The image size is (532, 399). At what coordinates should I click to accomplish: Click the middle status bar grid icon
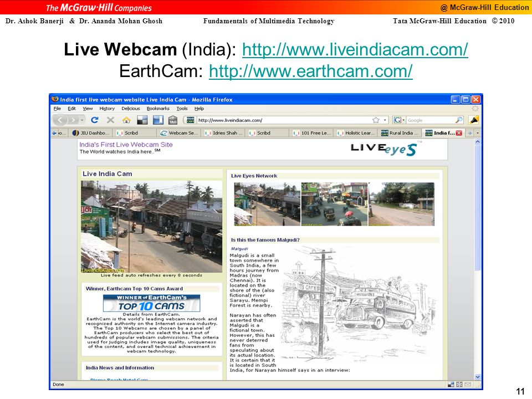(x=459, y=385)
